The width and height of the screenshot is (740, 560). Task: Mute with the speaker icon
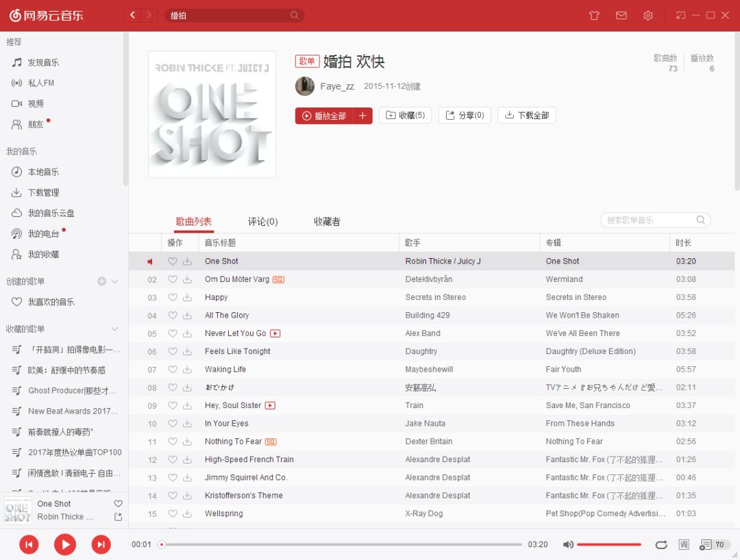pos(568,544)
